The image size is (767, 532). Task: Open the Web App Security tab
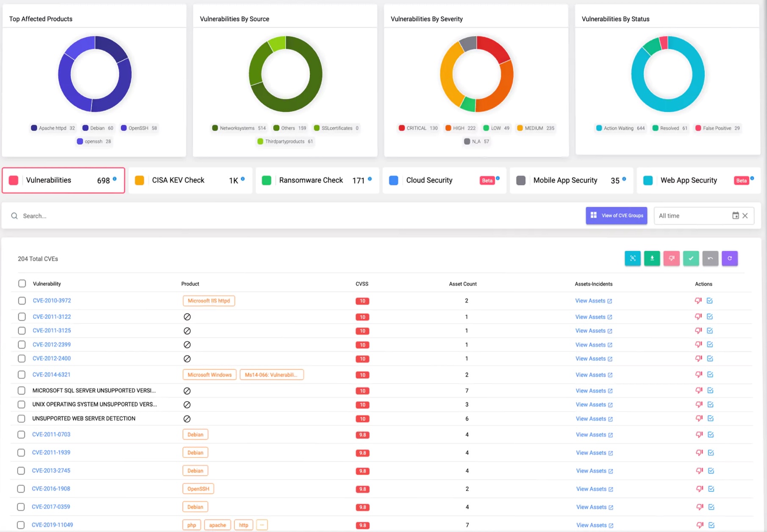coord(699,180)
